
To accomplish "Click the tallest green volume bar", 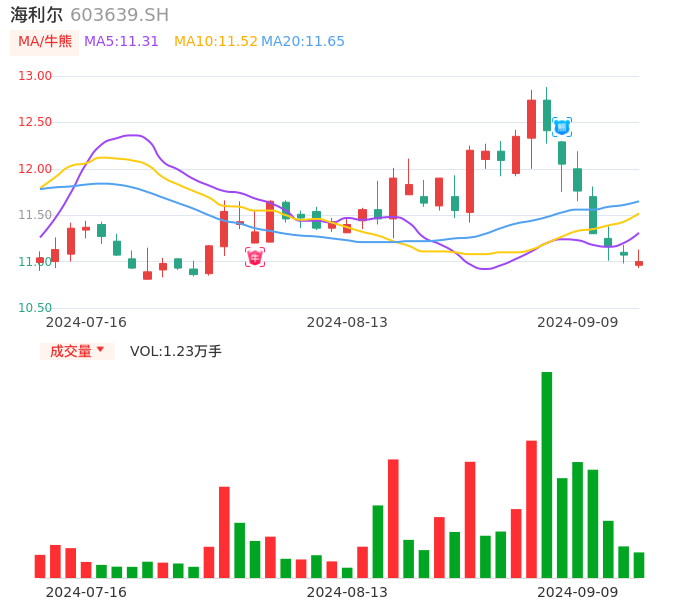I will 547,474.
